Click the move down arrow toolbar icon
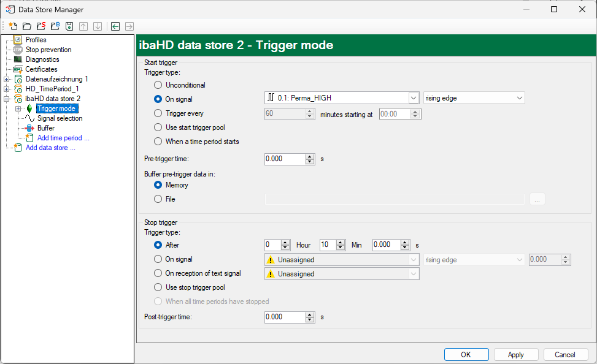Image resolution: width=597 pixels, height=364 pixels. pyautogui.click(x=98, y=26)
